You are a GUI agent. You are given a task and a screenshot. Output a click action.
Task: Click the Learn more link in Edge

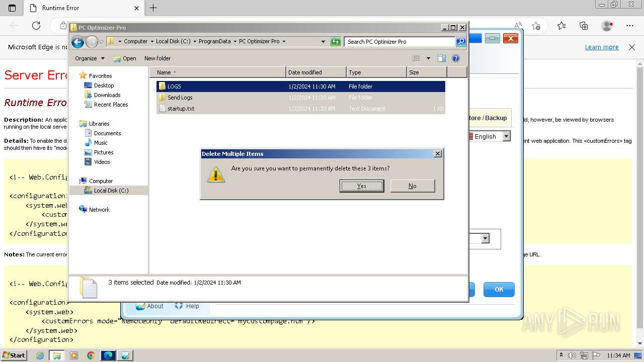[x=602, y=47]
